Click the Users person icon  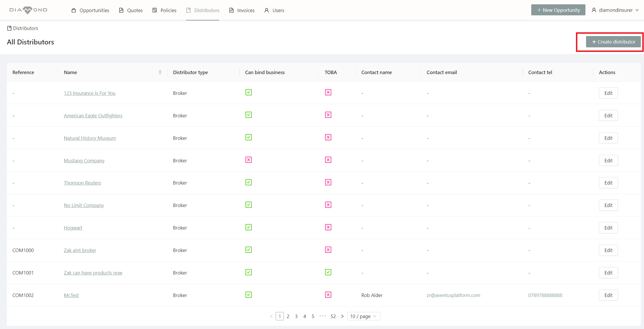pos(266,10)
